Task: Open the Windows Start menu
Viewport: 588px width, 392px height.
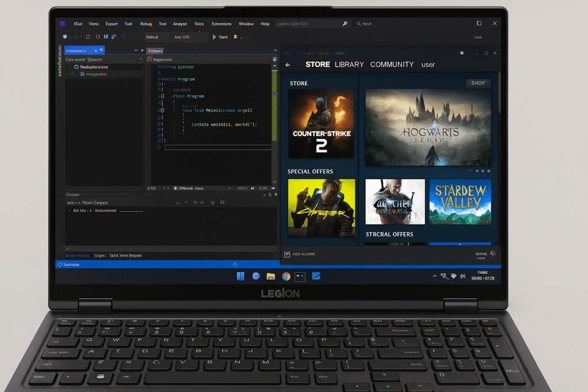Action: 241,276
